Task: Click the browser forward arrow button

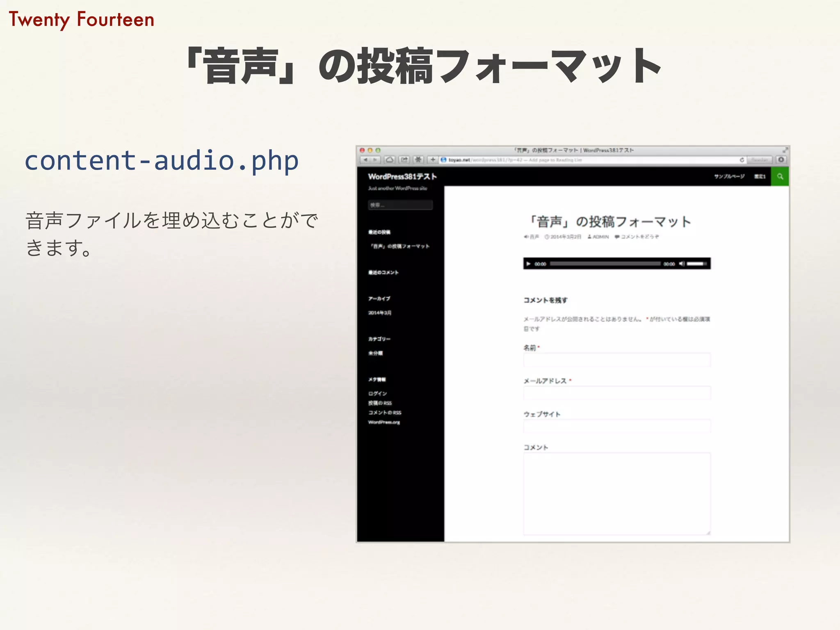Action: tap(375, 160)
